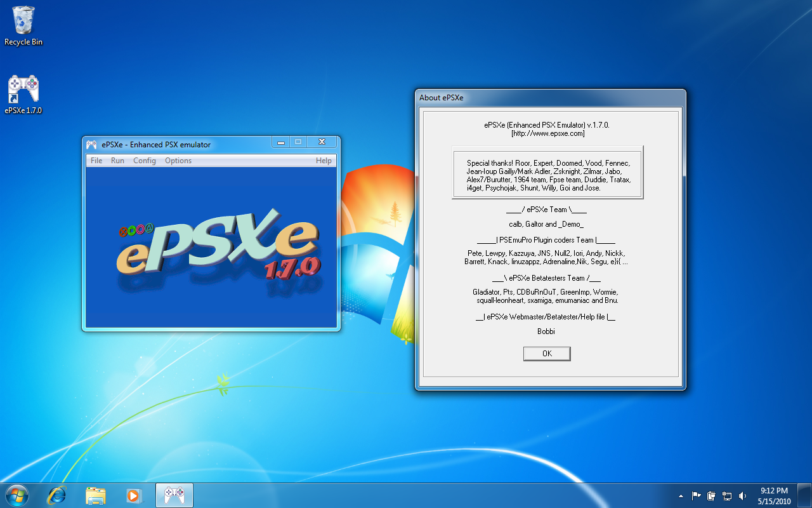This screenshot has width=812, height=508.
Task: Click the gamepad icon in ePSXe title bar
Action: click(92, 144)
